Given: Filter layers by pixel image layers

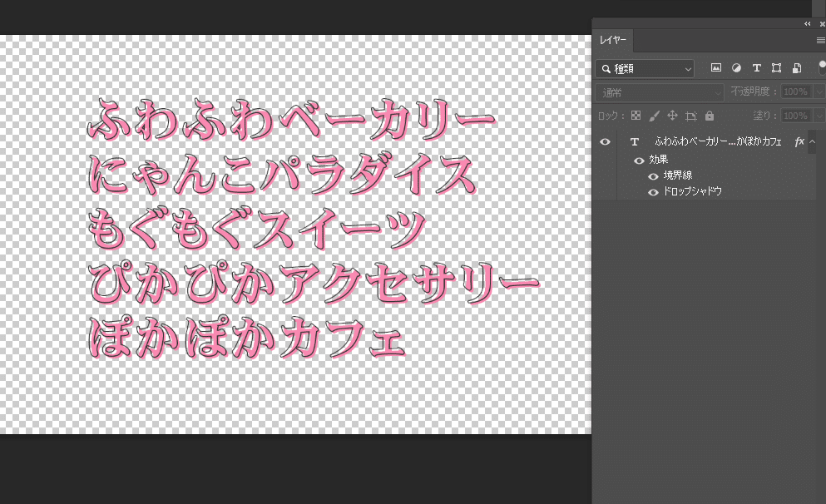Looking at the screenshot, I should click(x=716, y=68).
